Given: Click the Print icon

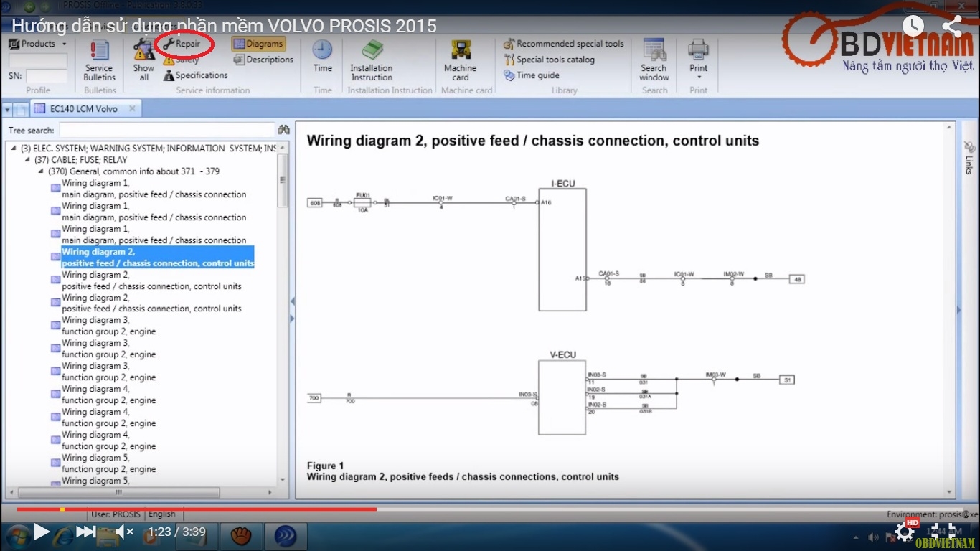Looking at the screenshot, I should click(x=698, y=49).
